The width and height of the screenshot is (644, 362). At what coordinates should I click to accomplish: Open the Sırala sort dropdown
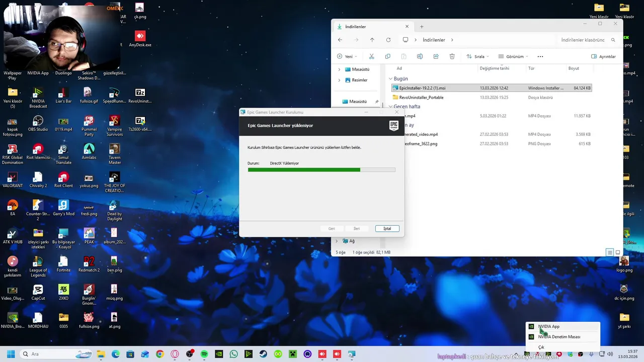click(x=477, y=56)
